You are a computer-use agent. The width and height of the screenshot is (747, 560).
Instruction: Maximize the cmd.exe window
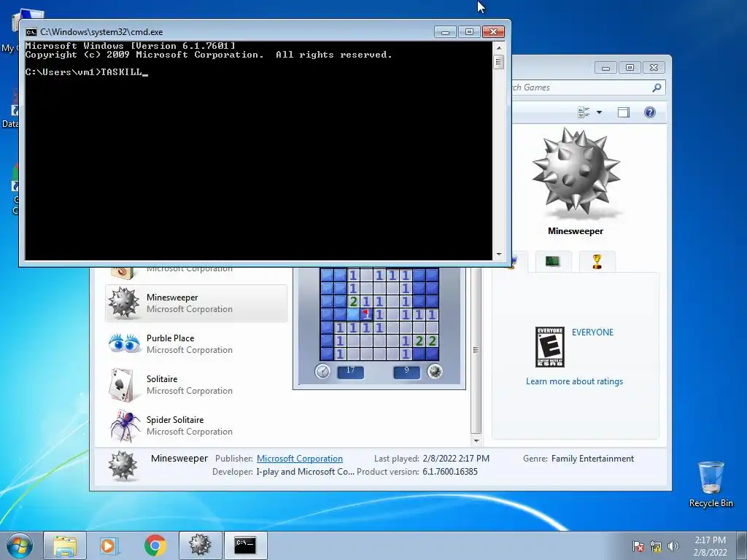point(469,32)
